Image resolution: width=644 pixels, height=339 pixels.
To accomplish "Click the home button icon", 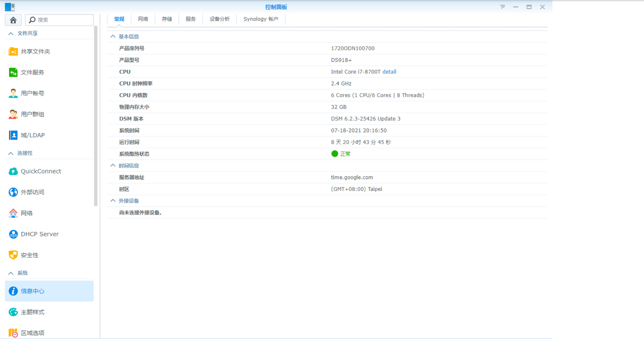I will 13,20.
